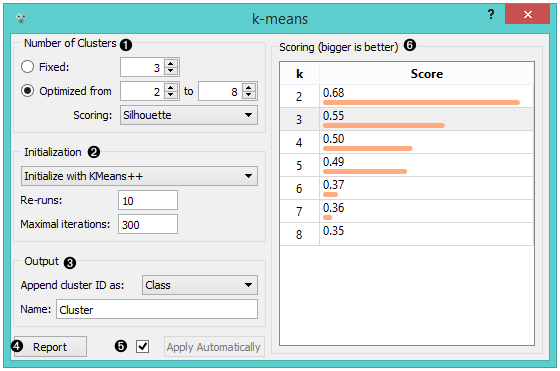Select the k=6 row with score 0.37
The image size is (560, 371).
tap(407, 188)
